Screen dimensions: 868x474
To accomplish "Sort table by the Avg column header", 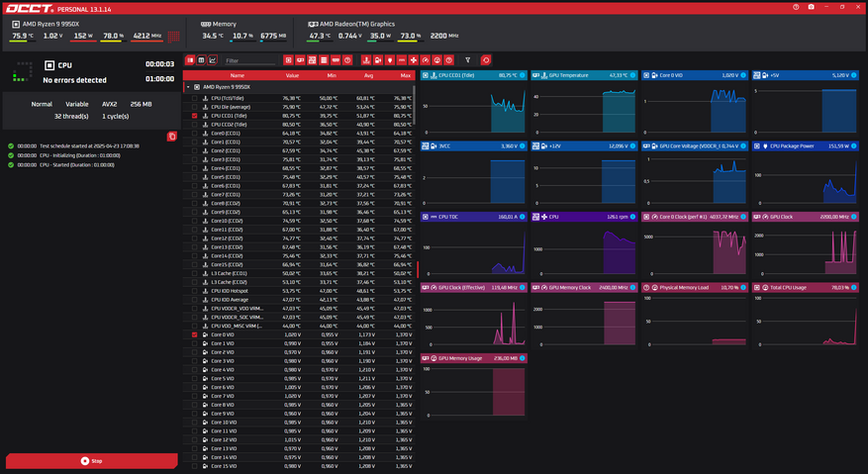I will coord(369,75).
